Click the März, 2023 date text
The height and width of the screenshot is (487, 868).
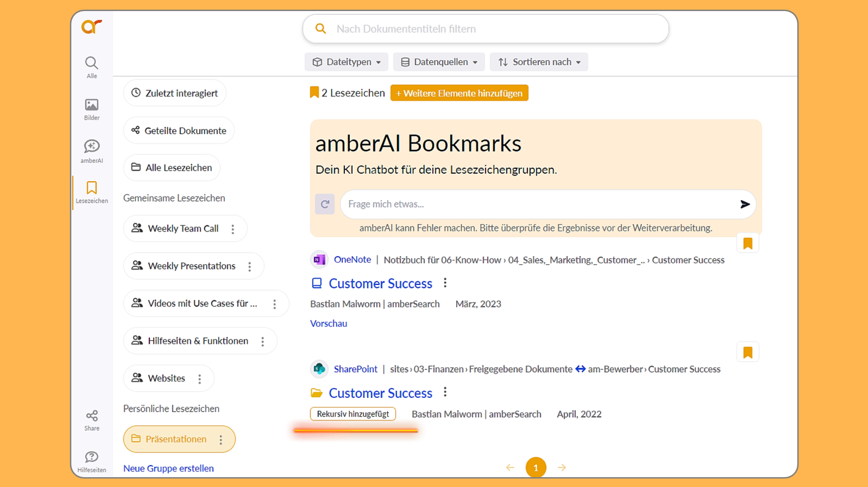click(x=478, y=304)
